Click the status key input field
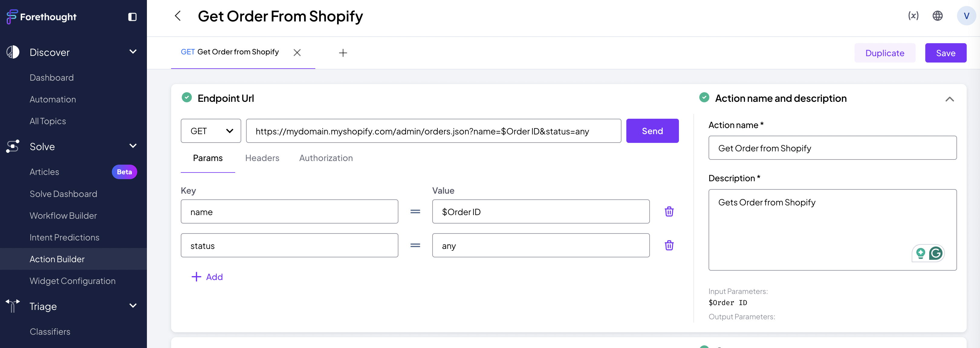 pyautogui.click(x=289, y=245)
